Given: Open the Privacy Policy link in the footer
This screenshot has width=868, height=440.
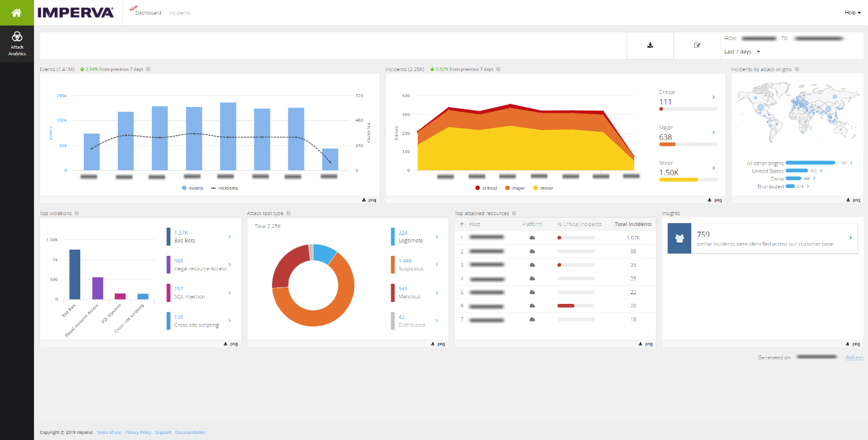Looking at the screenshot, I should (138, 432).
